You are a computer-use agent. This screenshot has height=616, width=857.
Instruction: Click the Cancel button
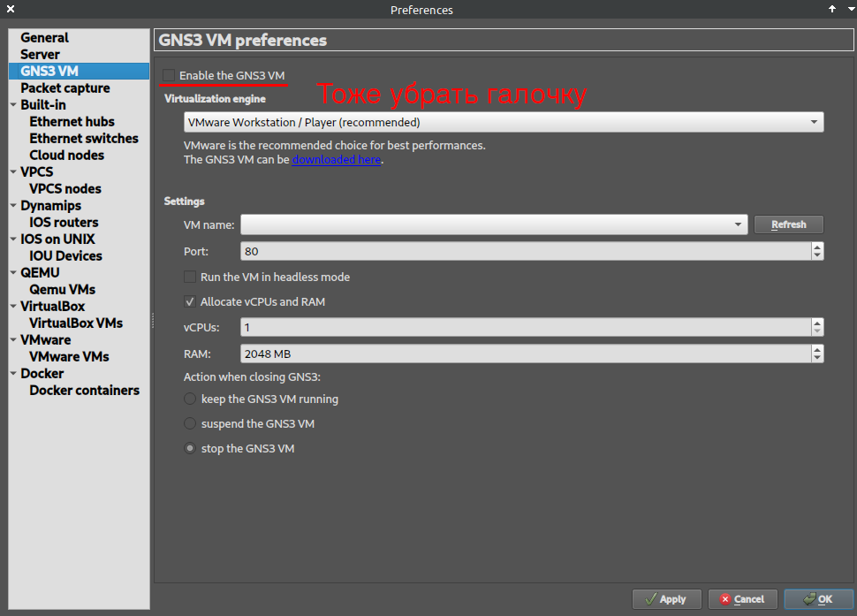coord(743,599)
